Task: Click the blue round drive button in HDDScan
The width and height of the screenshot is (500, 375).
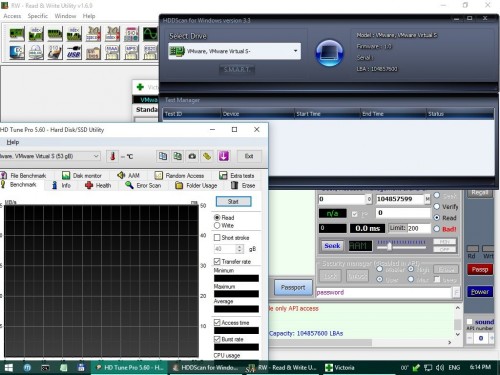Action: pos(329,53)
